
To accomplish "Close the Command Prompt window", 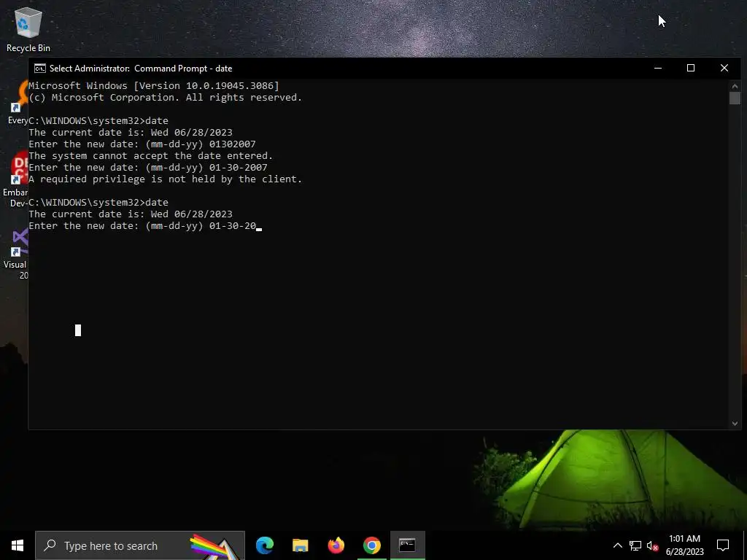I will click(x=724, y=68).
